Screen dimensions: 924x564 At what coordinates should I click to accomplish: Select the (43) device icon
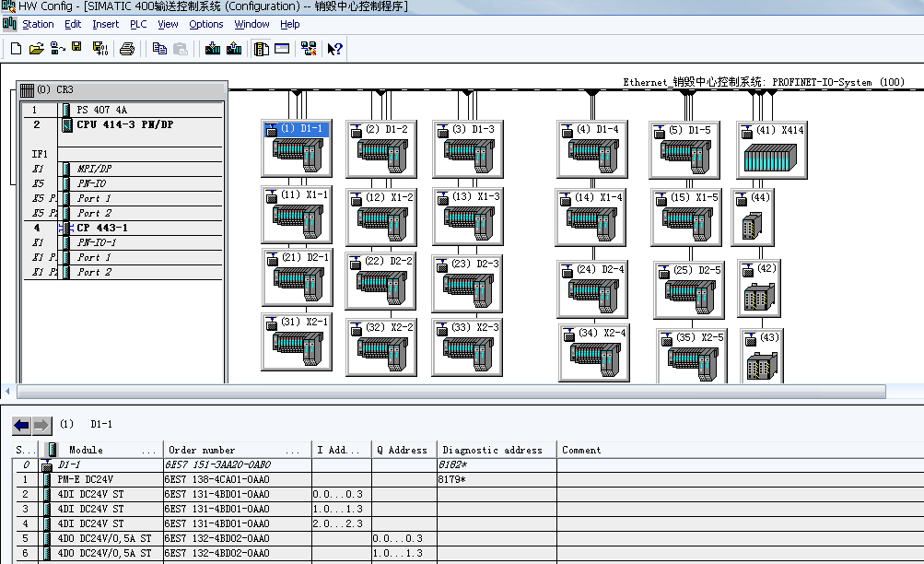(x=762, y=357)
